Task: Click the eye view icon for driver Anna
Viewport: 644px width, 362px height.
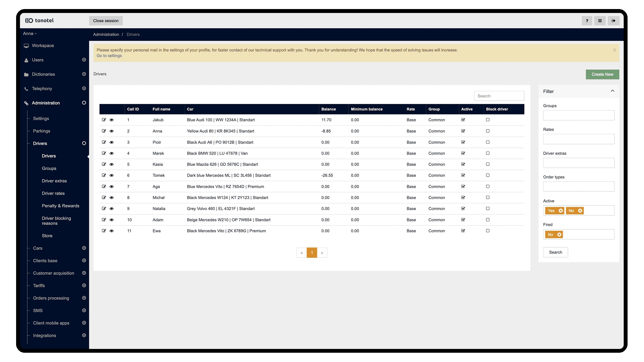Action: [112, 131]
